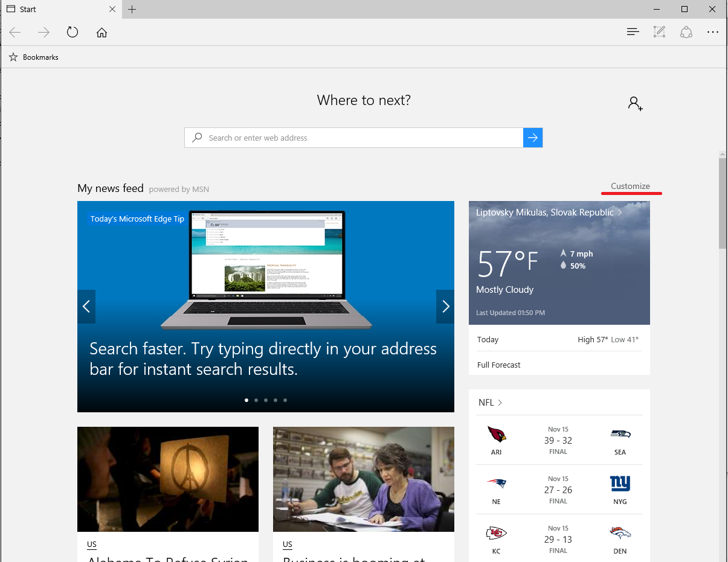The height and width of the screenshot is (562, 728).
Task: Click US tag on Alabama article
Action: pos(92,544)
